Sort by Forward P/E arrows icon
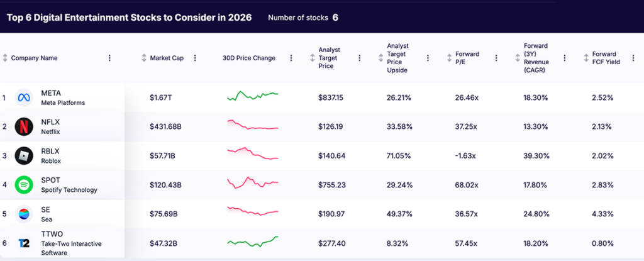 pyautogui.click(x=449, y=58)
